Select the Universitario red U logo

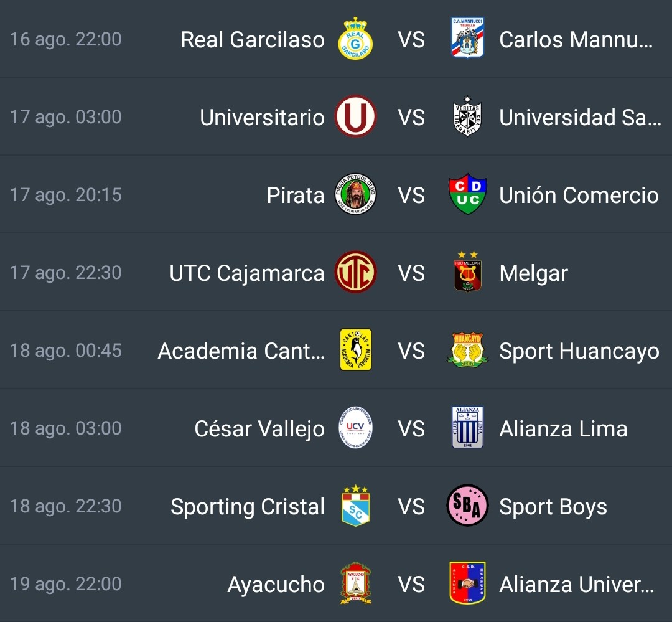click(355, 116)
